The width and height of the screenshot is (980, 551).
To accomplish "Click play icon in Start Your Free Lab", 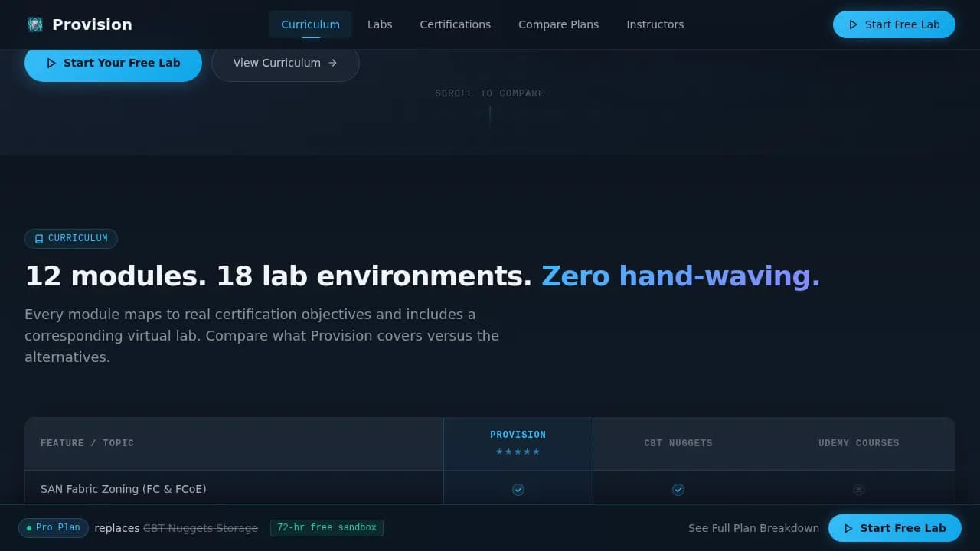I will click(x=51, y=63).
